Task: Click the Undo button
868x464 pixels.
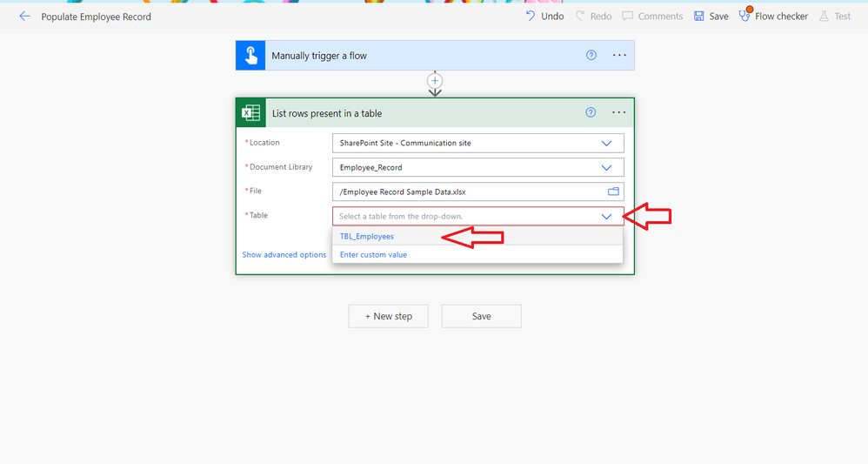Action: pos(544,16)
